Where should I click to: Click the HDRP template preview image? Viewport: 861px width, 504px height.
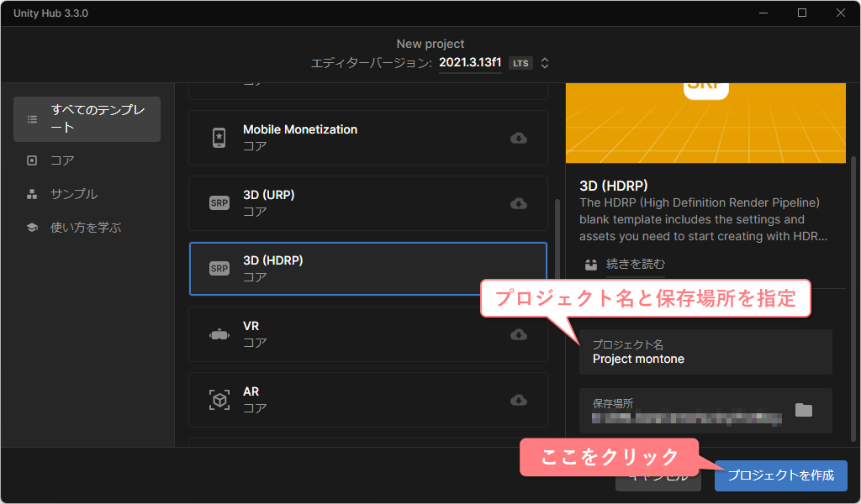705,123
